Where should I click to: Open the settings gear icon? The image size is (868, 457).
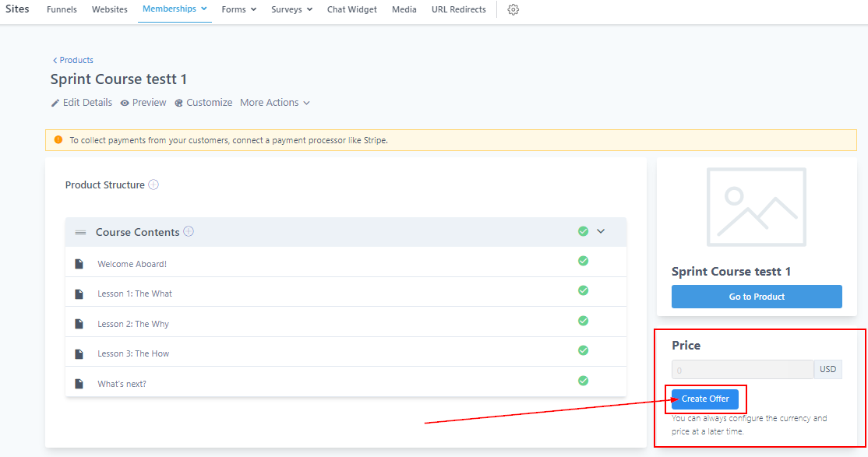[x=513, y=10]
